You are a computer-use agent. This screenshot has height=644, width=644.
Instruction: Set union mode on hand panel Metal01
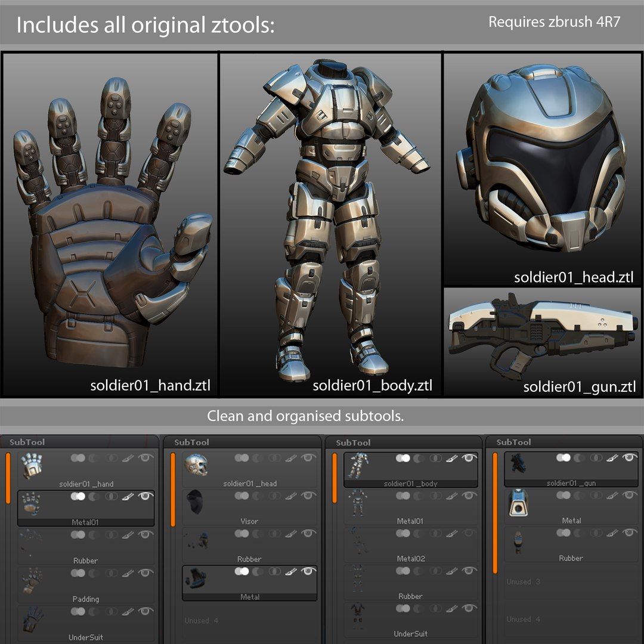click(x=78, y=496)
